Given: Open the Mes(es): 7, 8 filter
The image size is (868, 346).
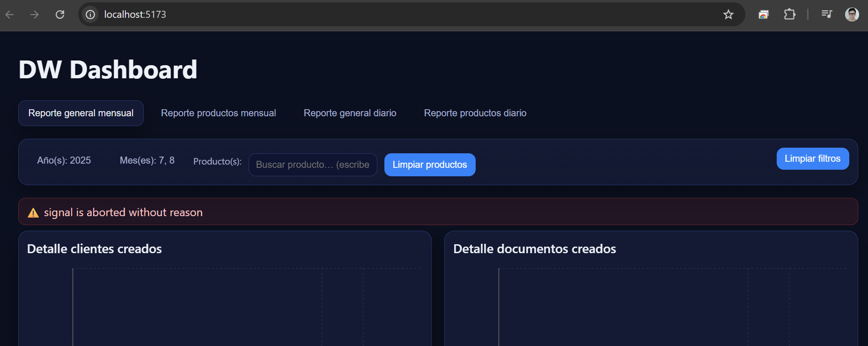Looking at the screenshot, I should tap(147, 160).
